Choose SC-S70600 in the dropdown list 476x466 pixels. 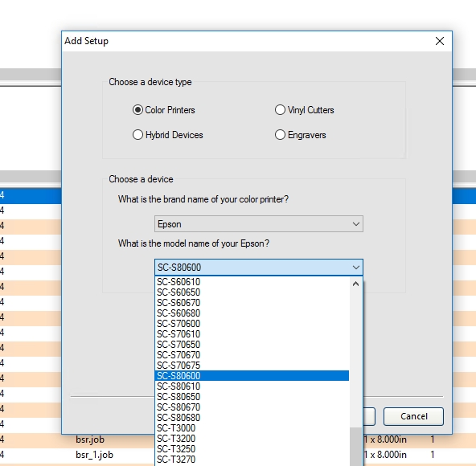click(252, 324)
